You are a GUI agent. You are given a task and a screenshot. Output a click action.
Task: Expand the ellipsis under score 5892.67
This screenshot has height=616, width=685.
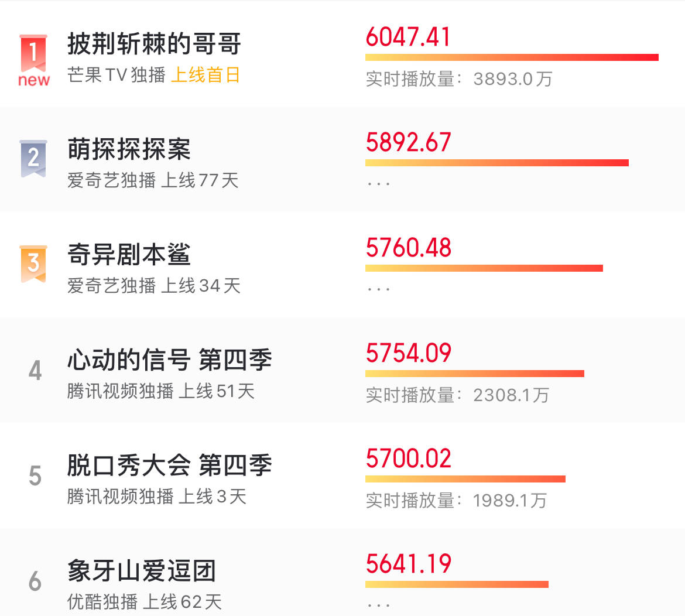tap(378, 184)
